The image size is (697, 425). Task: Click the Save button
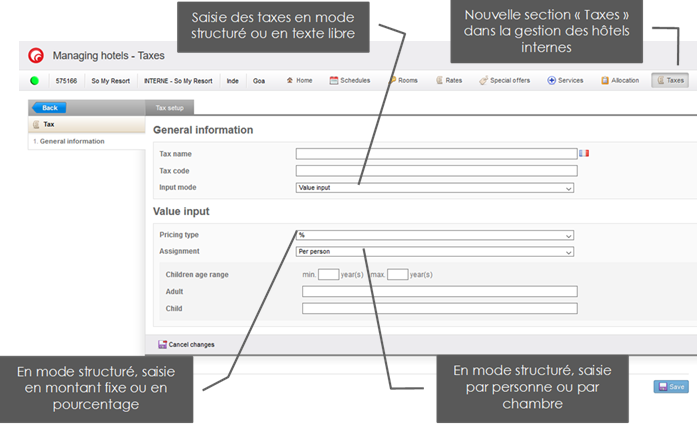[671, 386]
